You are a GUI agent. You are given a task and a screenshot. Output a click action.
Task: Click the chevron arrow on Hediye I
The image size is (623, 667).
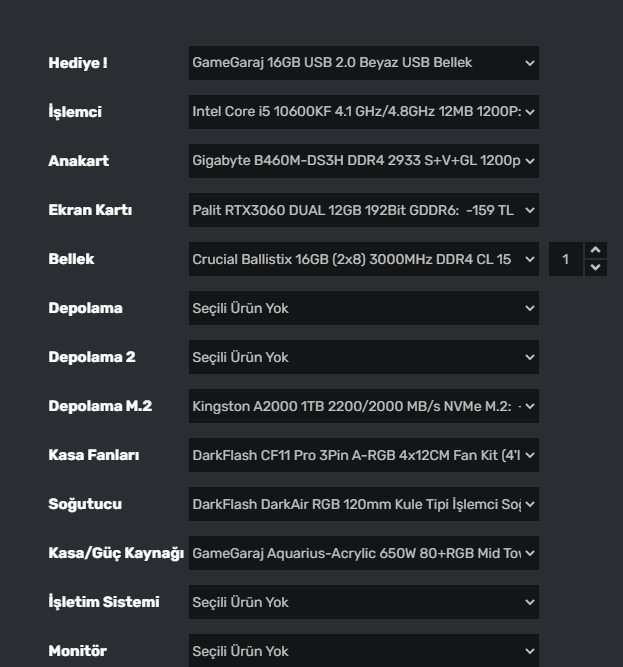(x=529, y=63)
